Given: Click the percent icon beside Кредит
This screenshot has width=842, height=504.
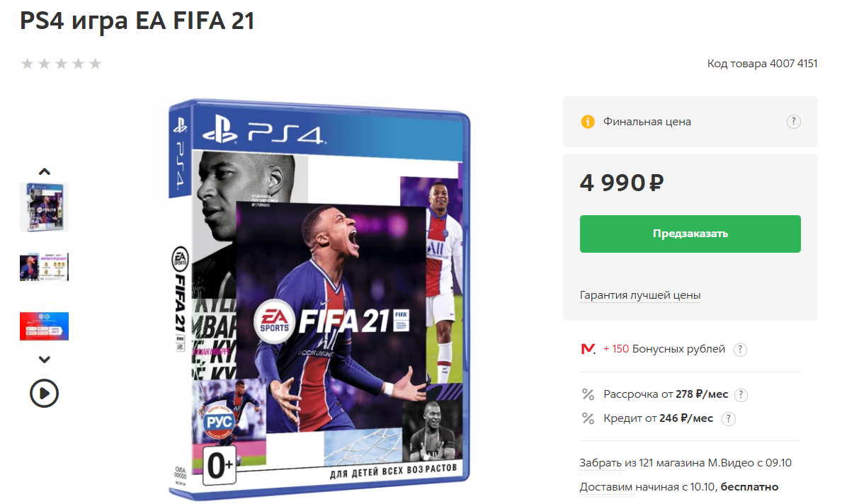Looking at the screenshot, I should point(588,418).
